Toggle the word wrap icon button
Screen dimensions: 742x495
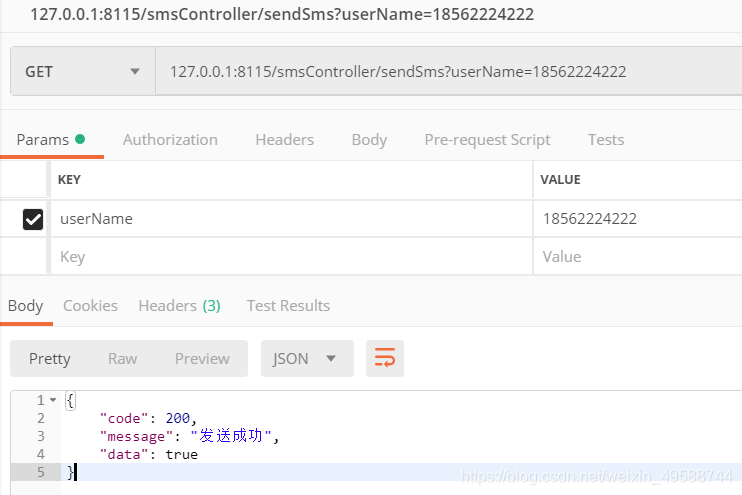click(385, 358)
